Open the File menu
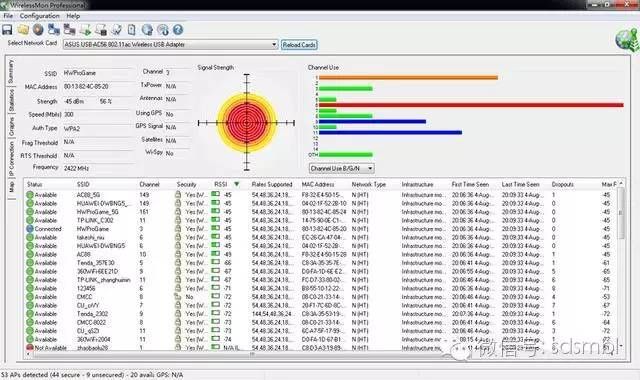This screenshot has height=380, width=640. point(8,16)
